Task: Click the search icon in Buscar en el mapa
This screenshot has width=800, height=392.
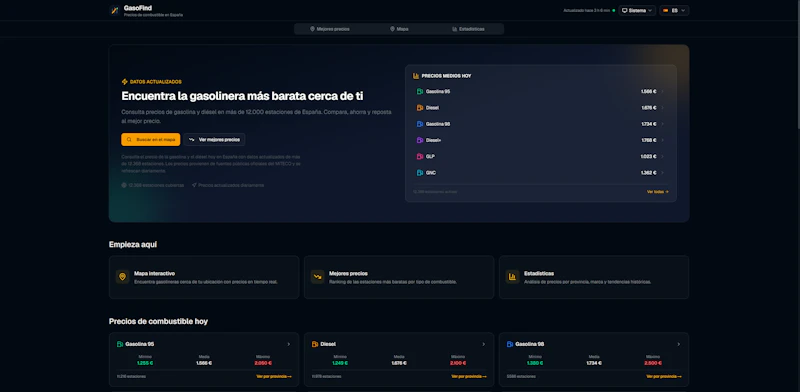Action: [129, 139]
